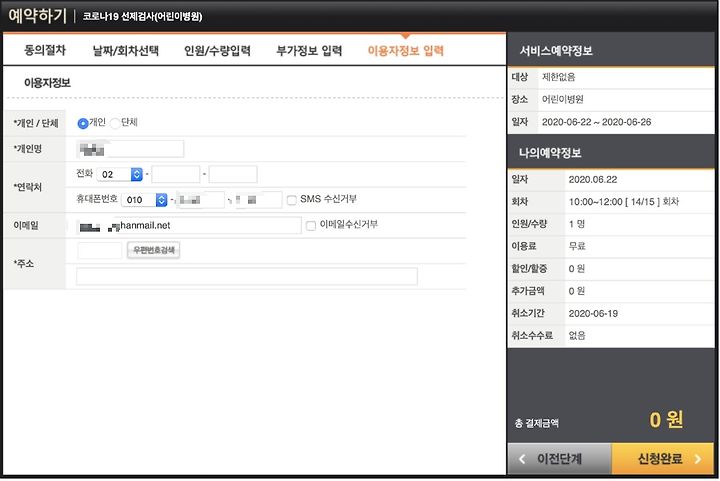
Task: Go to the 인원/수량입력 step tab
Action: click(x=217, y=50)
